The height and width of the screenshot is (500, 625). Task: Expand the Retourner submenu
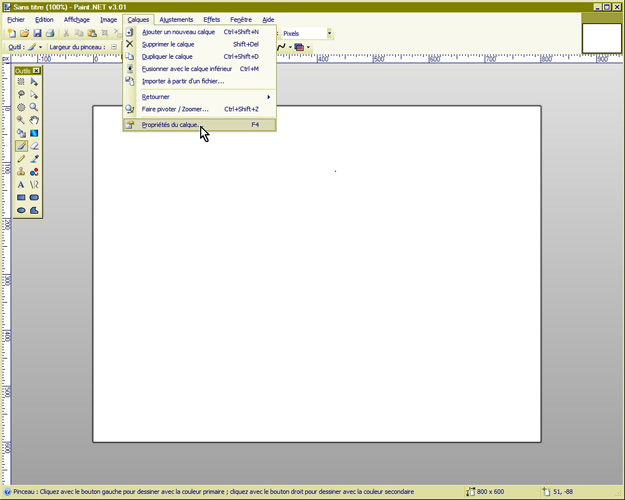click(x=198, y=96)
